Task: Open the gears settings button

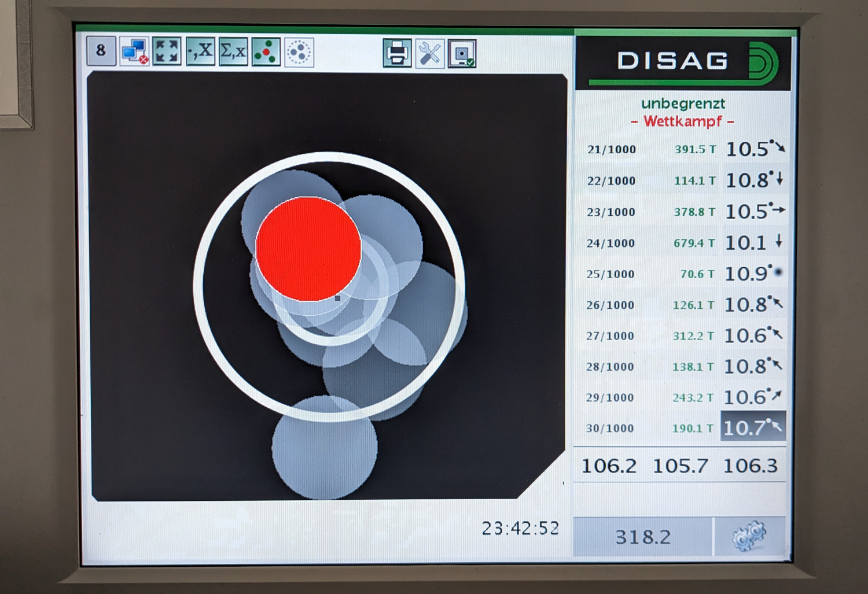Action: click(749, 536)
